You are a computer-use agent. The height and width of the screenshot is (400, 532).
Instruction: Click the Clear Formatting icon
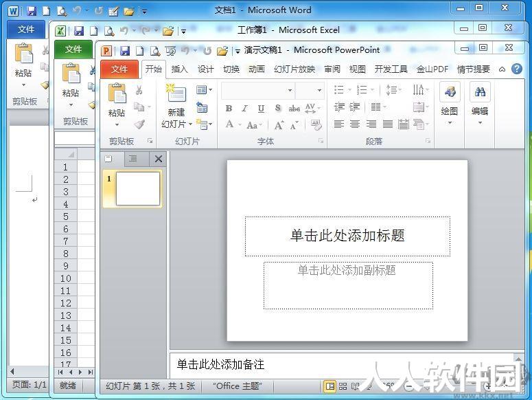tap(316, 124)
